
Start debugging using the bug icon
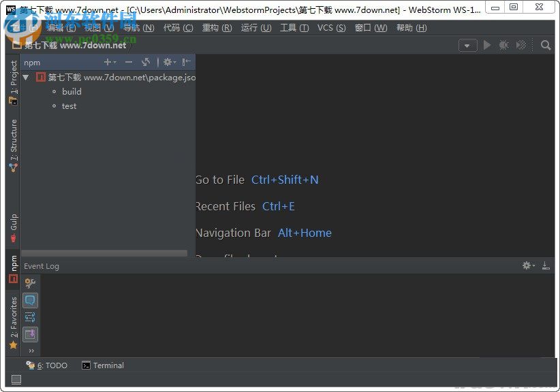click(503, 45)
